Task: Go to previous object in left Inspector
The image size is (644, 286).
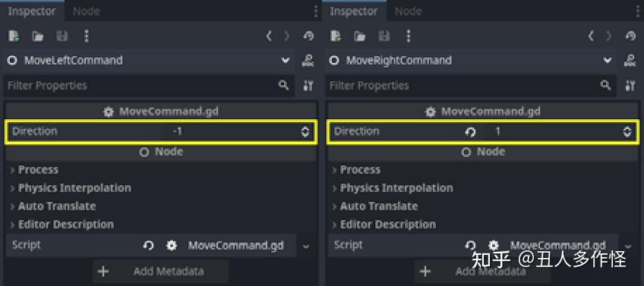Action: [269, 36]
